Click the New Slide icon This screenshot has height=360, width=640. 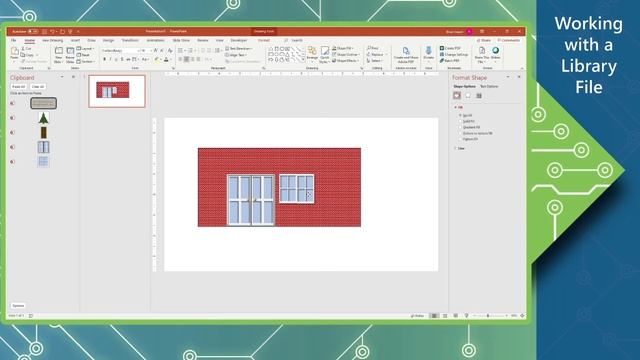[59, 51]
